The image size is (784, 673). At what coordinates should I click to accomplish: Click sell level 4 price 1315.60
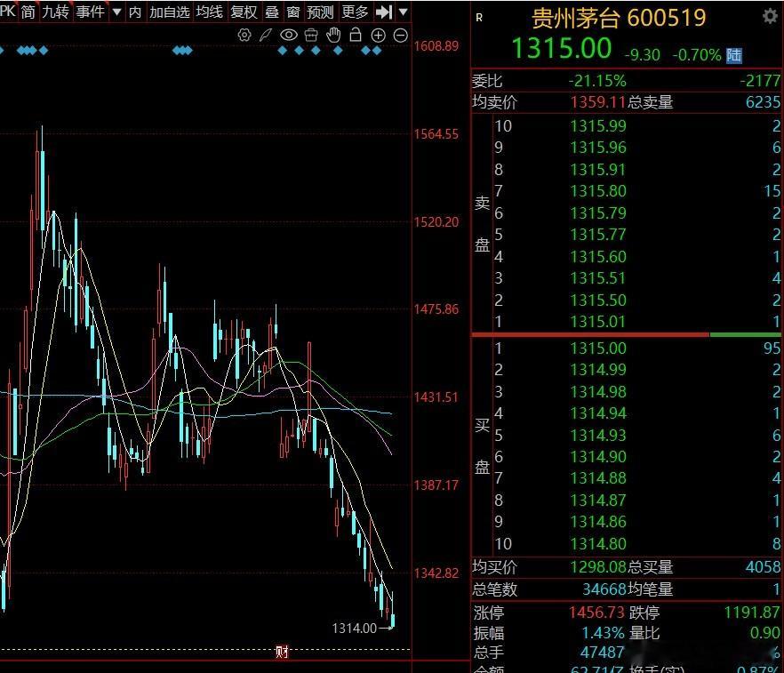pyautogui.click(x=598, y=257)
